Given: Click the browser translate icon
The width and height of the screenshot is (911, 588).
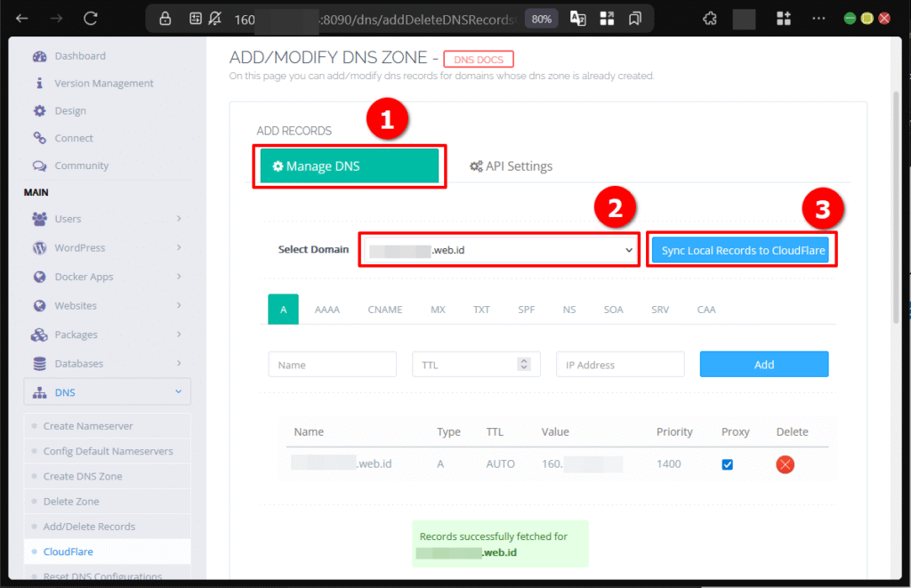Looking at the screenshot, I should tap(577, 18).
